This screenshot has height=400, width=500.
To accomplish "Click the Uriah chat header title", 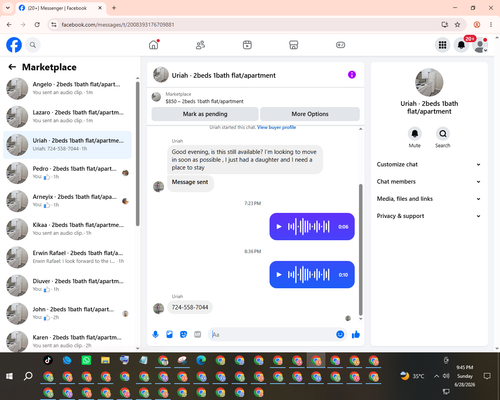I will [x=224, y=75].
